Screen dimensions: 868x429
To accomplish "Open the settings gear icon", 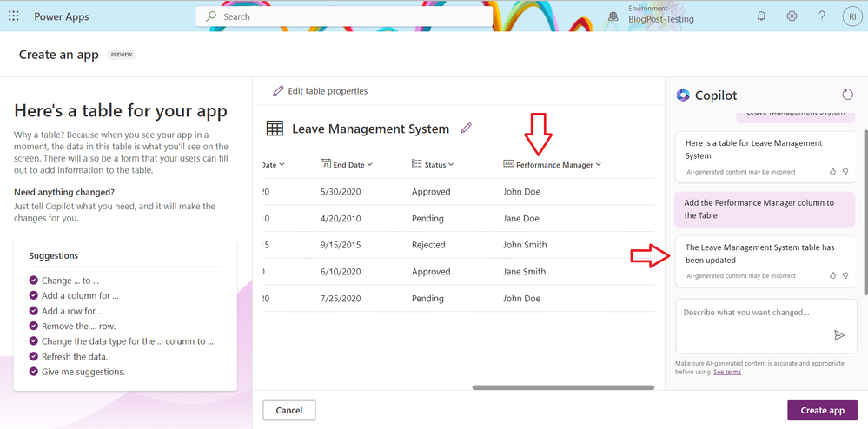I will tap(792, 16).
